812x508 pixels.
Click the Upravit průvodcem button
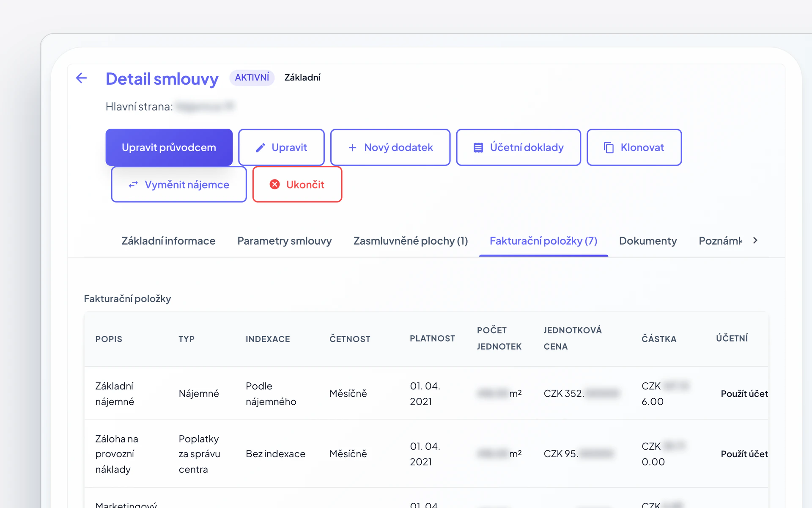(169, 147)
